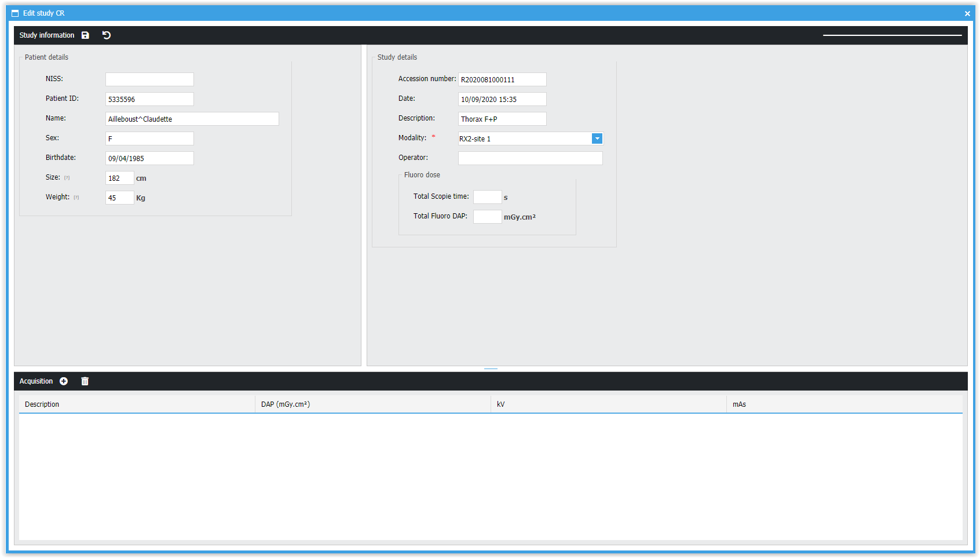Save the study information
980x558 pixels.
coord(85,35)
